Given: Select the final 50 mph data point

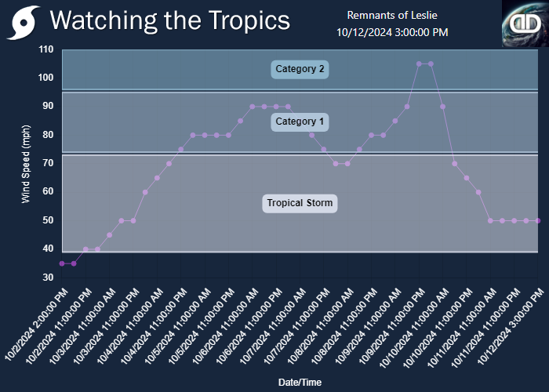Looking at the screenshot, I should click(538, 221).
